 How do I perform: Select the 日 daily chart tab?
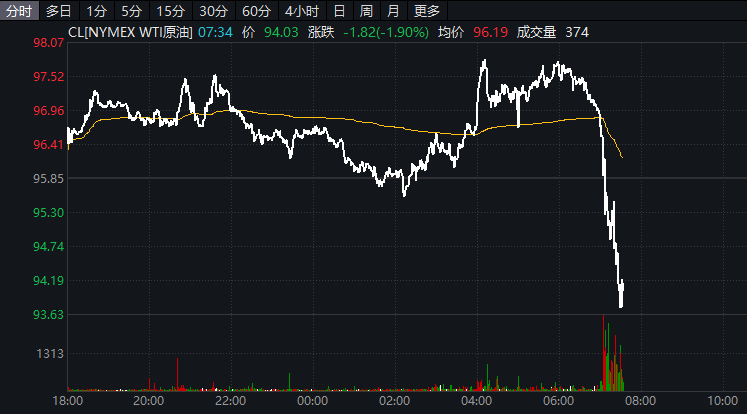coord(339,11)
